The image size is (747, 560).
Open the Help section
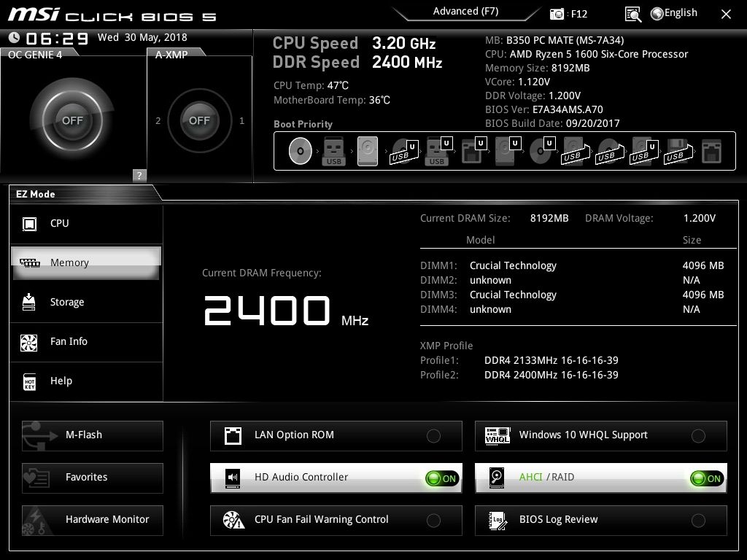[x=86, y=381]
